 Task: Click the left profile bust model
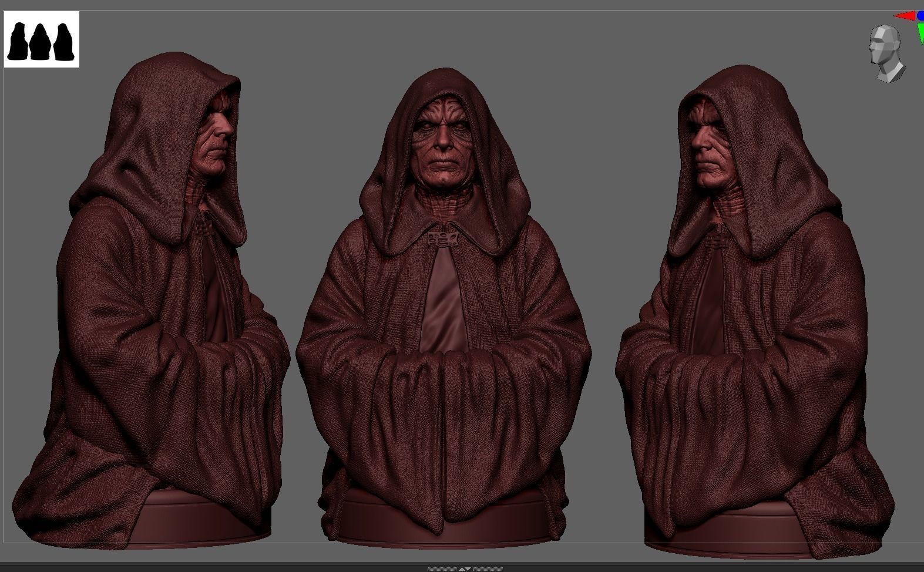152,300
